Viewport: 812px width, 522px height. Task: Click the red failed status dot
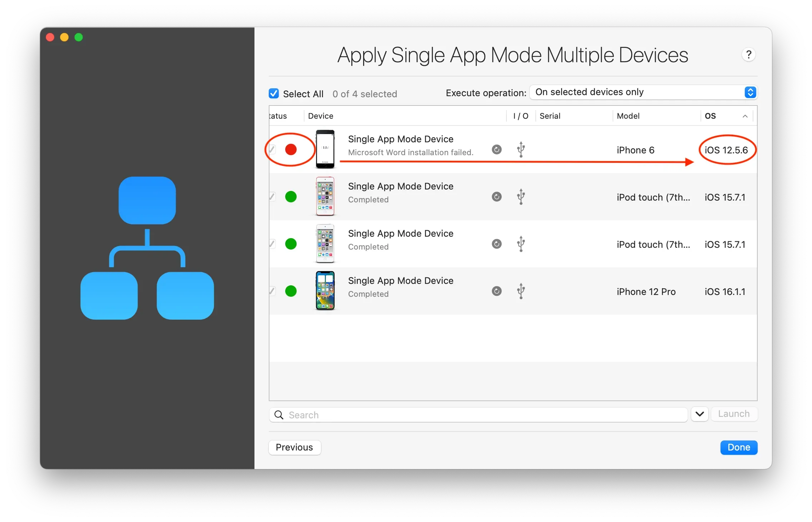(x=291, y=149)
